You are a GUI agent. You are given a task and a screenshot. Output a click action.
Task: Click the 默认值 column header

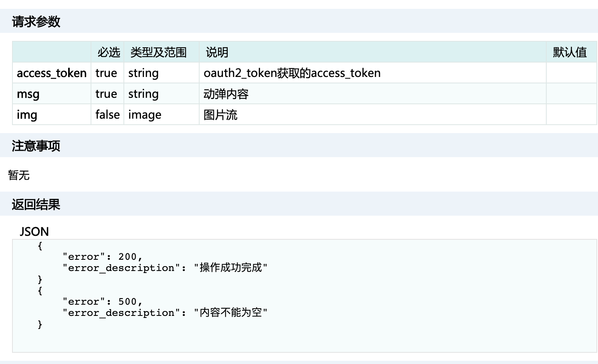pos(570,52)
